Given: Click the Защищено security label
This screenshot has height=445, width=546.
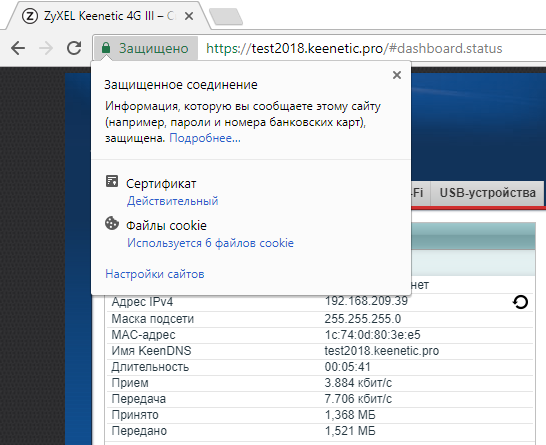Looking at the screenshot, I should (x=154, y=48).
